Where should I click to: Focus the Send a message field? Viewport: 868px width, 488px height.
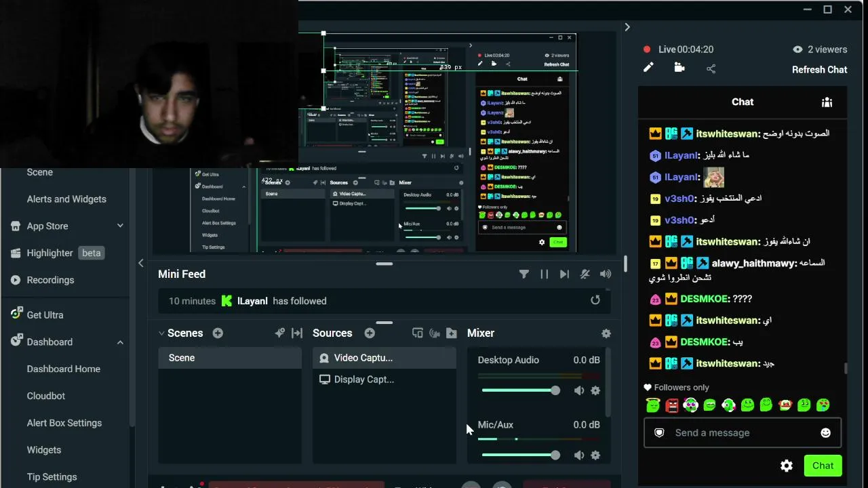tap(743, 432)
